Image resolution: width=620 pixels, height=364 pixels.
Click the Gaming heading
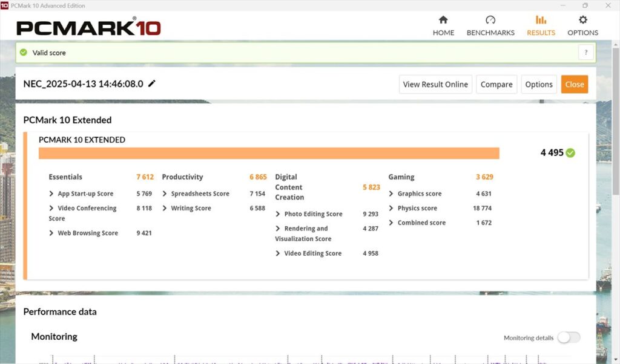coord(401,177)
